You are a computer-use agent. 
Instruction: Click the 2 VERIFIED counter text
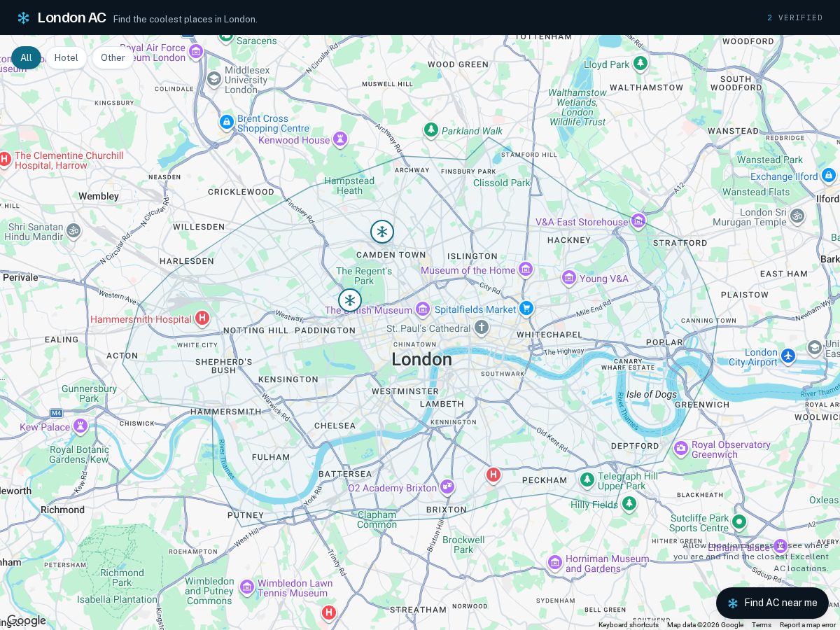(794, 17)
